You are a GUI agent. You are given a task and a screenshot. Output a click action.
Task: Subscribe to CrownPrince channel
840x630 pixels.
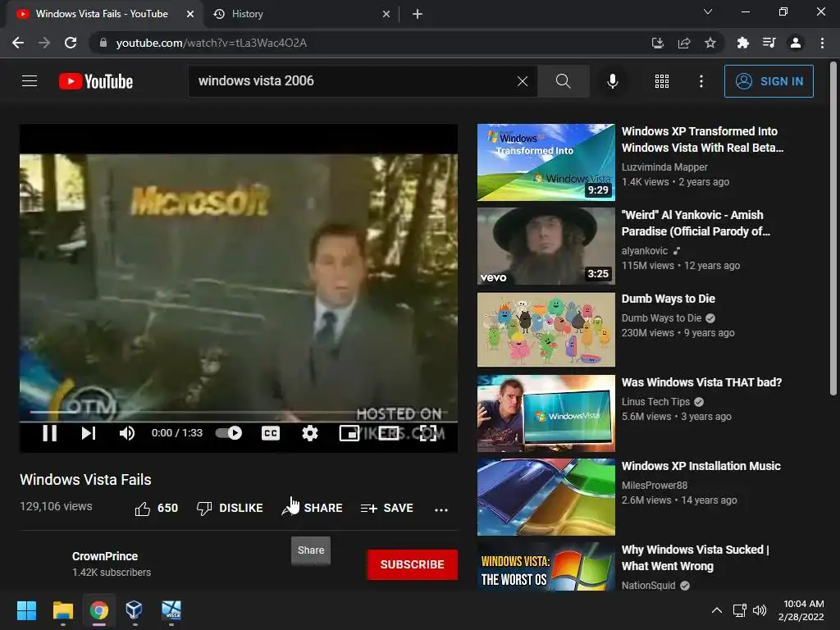coord(412,564)
